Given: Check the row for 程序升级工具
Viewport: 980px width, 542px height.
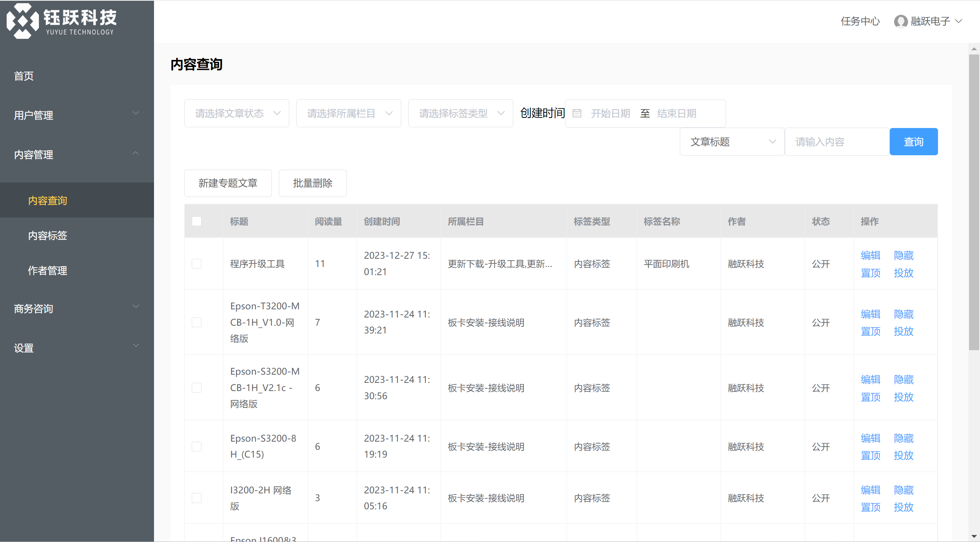Looking at the screenshot, I should [197, 264].
